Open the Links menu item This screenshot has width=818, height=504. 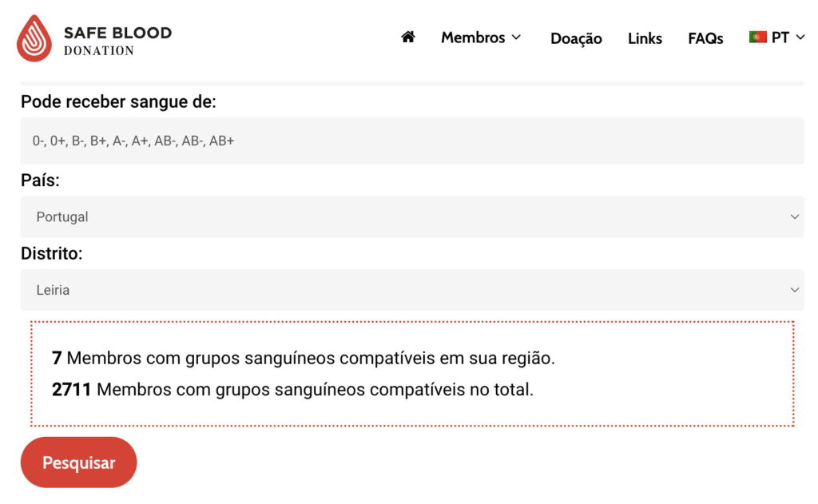point(645,38)
